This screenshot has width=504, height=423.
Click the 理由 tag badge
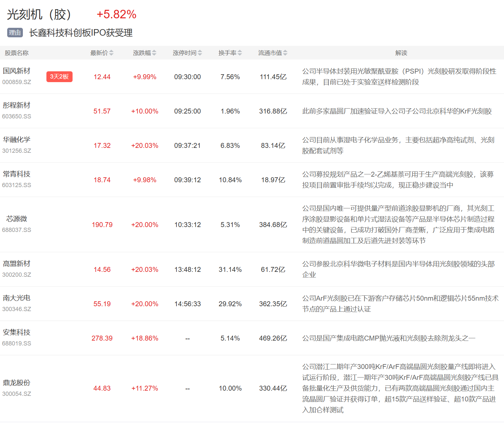point(15,33)
